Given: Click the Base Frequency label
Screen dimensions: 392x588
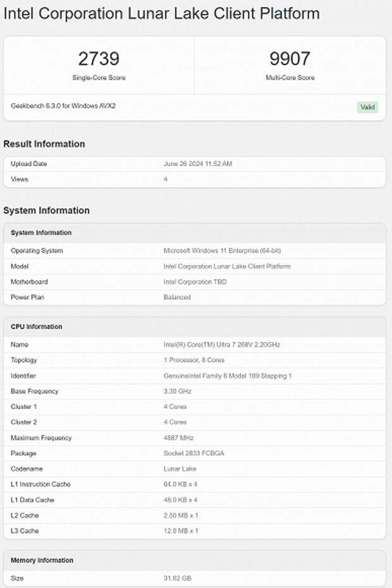Looking at the screenshot, I should pyautogui.click(x=35, y=391).
